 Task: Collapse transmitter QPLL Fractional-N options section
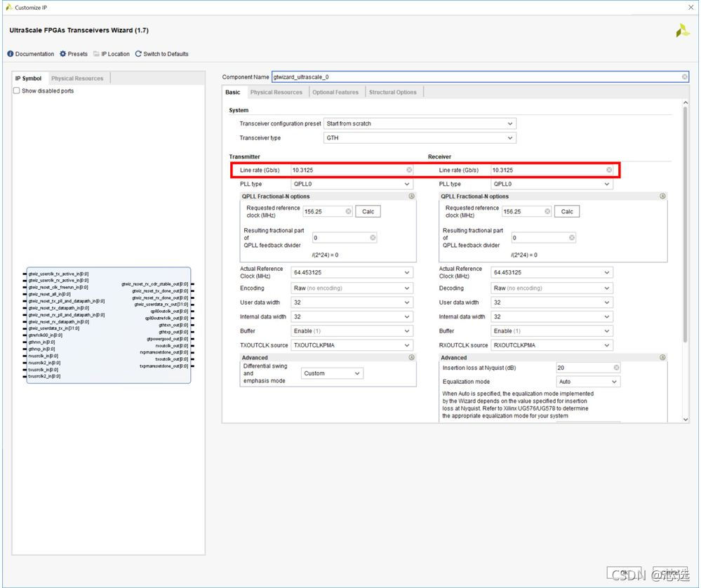[x=411, y=196]
